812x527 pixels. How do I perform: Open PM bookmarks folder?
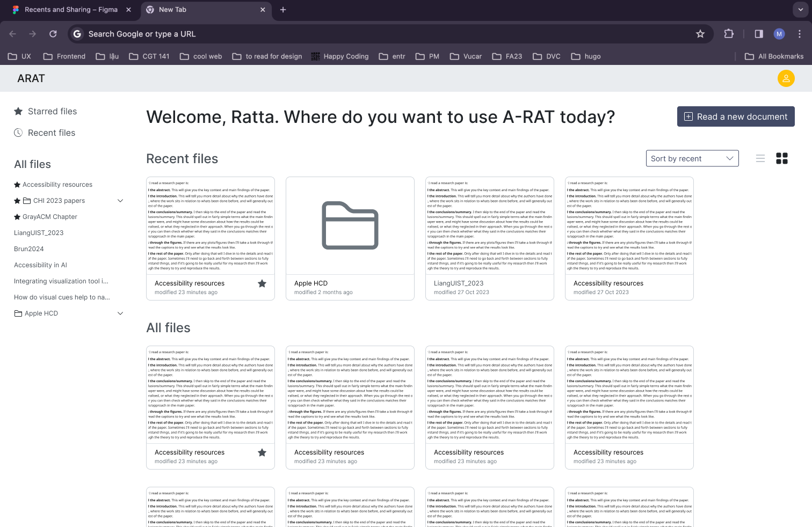pos(427,56)
